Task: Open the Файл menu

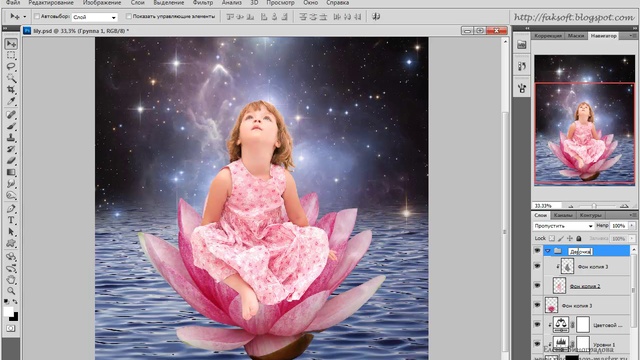Action: coord(13,2)
